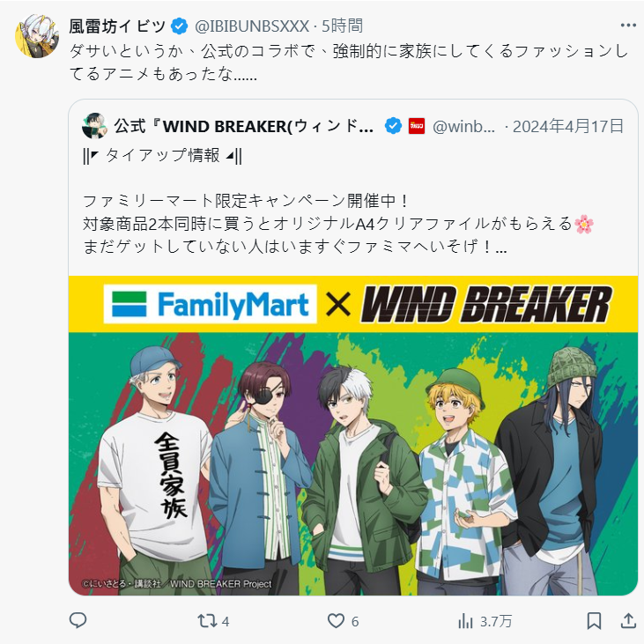This screenshot has width=644, height=644.
Task: Bookmark this post
Action: (x=594, y=620)
